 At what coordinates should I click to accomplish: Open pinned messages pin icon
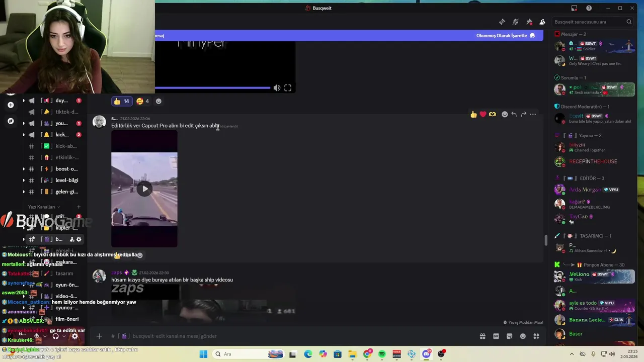(529, 22)
